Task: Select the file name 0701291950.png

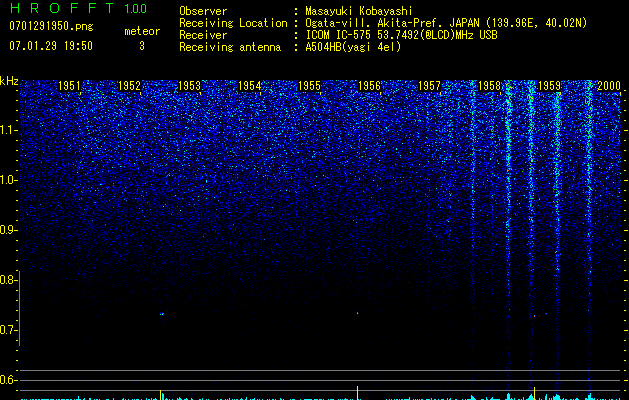Action: tap(51, 27)
